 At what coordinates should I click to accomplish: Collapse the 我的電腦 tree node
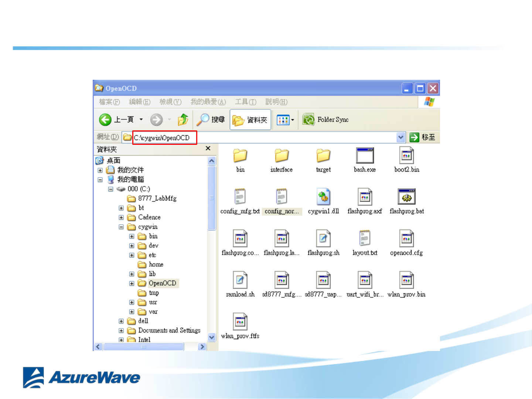coord(100,180)
